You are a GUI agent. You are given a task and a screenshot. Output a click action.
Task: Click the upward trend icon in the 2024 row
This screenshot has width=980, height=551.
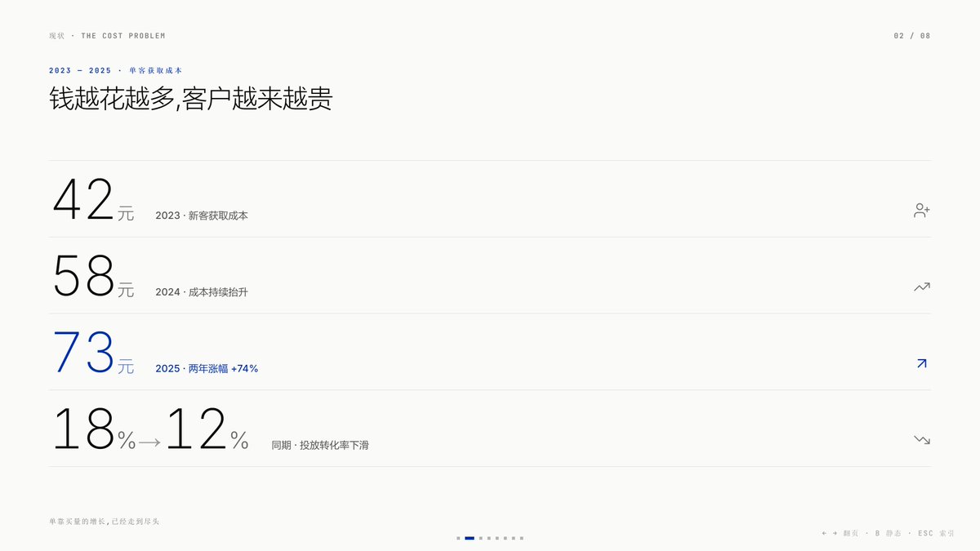[922, 287]
